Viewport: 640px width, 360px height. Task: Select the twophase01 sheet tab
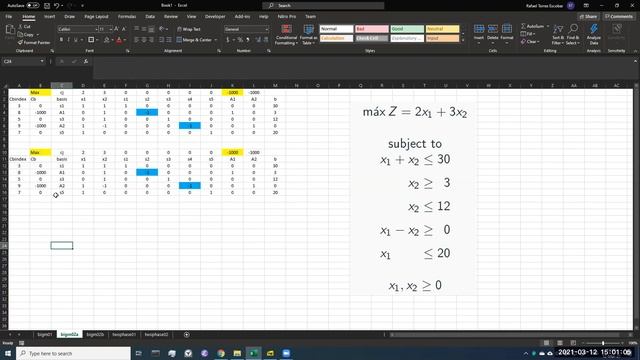[124, 335]
